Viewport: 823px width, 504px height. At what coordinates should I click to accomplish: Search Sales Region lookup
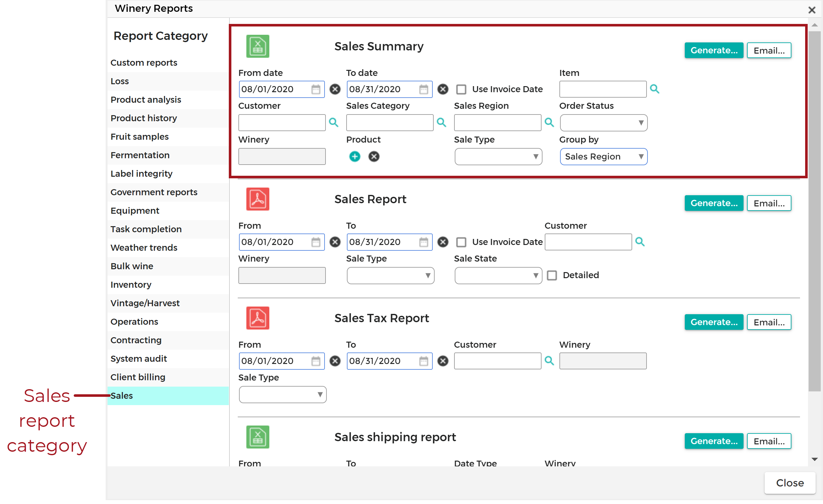point(549,122)
